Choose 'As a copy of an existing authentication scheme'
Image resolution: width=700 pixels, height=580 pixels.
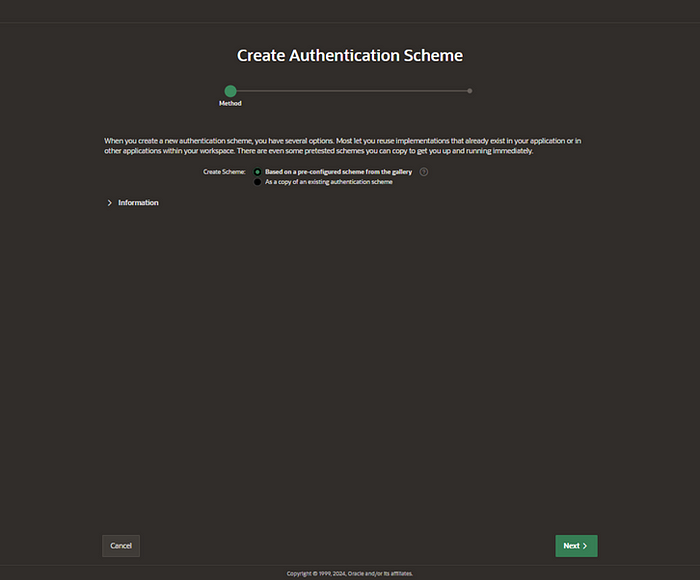(x=257, y=182)
